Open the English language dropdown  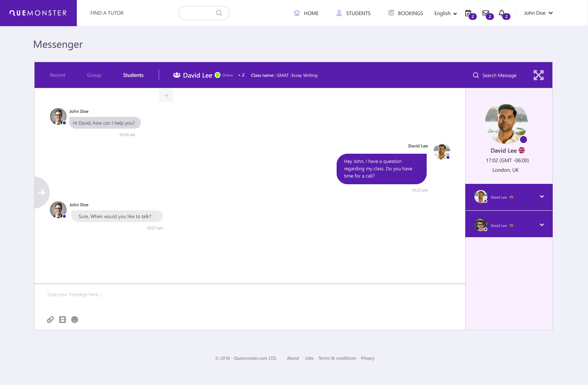pos(445,13)
